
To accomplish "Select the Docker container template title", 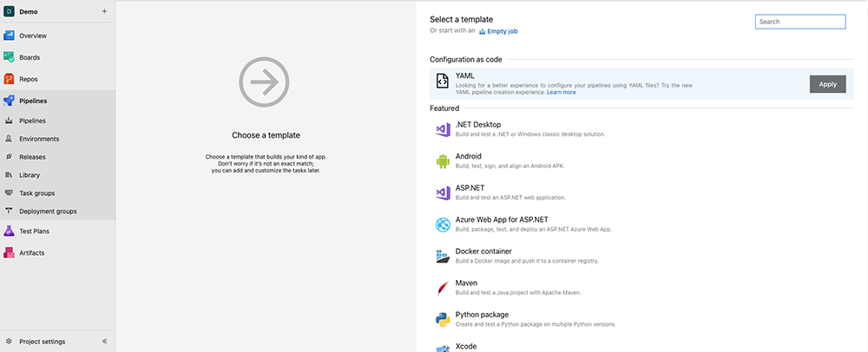I will 483,251.
